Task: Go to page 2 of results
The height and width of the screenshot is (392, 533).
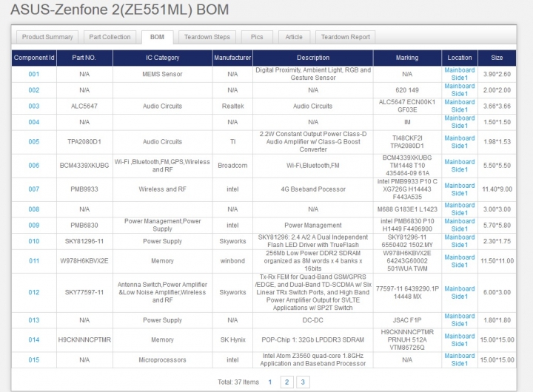Action: pos(286,382)
